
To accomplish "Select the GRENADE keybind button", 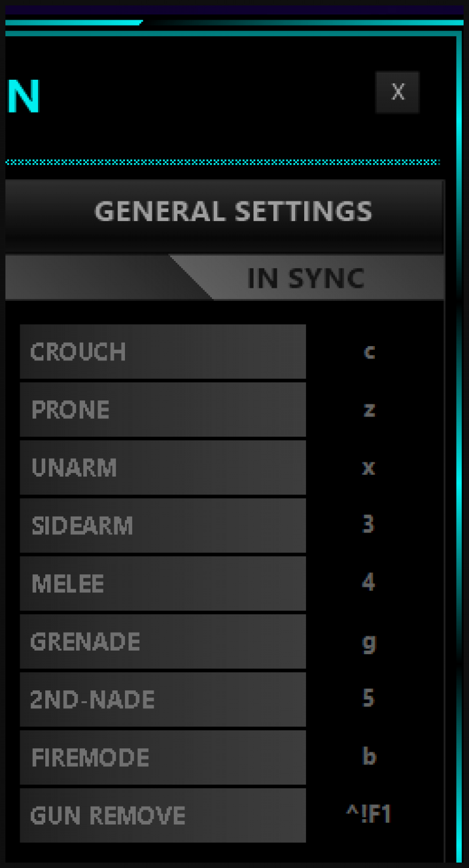I will (162, 642).
